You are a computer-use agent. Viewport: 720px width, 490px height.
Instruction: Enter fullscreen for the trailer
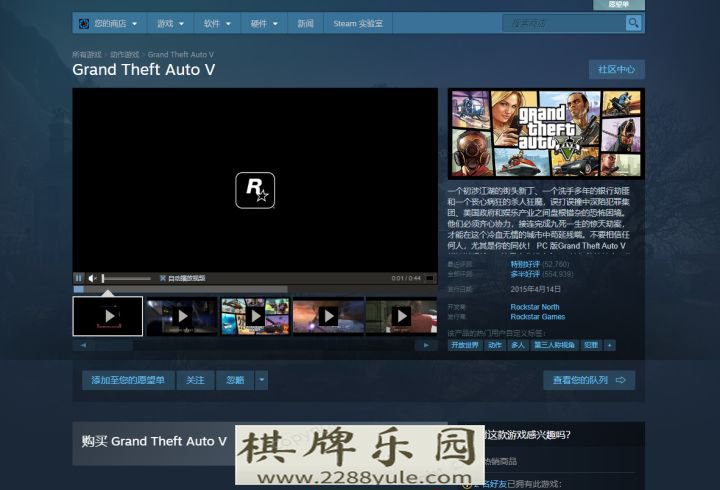[430, 278]
